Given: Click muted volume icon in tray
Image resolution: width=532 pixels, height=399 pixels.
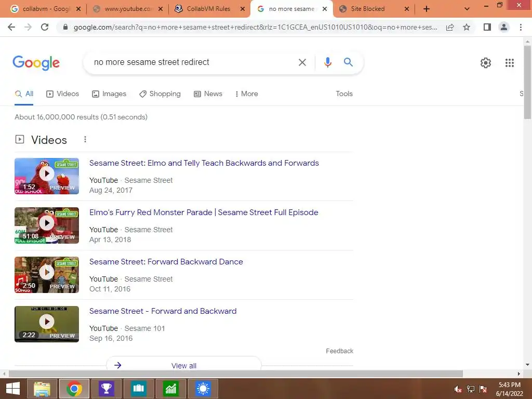Looking at the screenshot, I should pyautogui.click(x=458, y=389).
